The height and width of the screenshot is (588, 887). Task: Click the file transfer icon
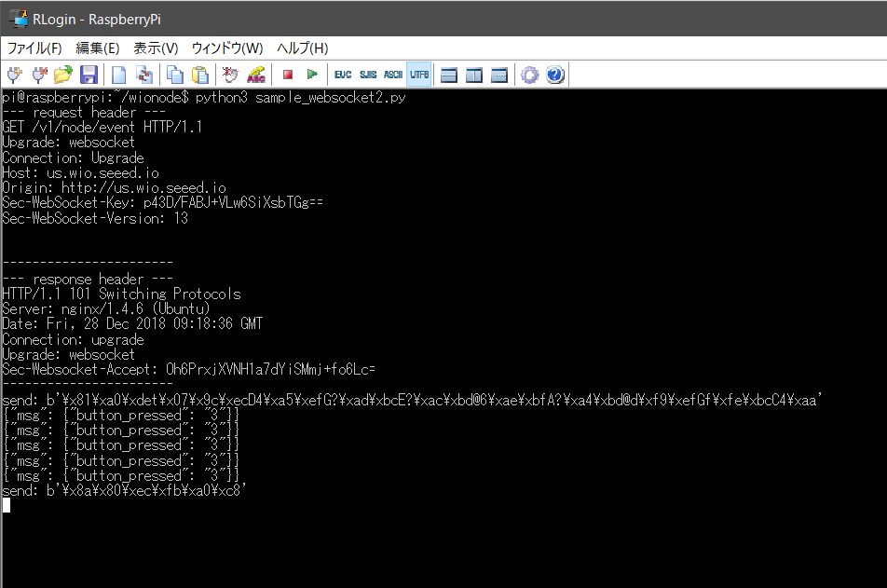tap(144, 75)
